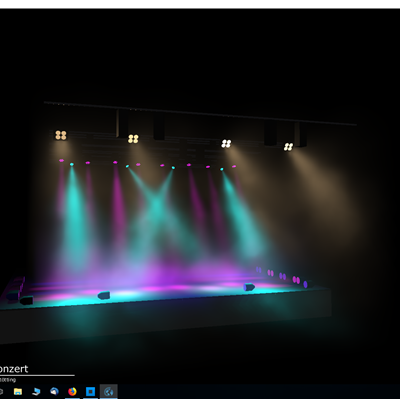This screenshot has width=400, height=399.
Task: Select the second blinder fixture from left
Action: point(133,139)
